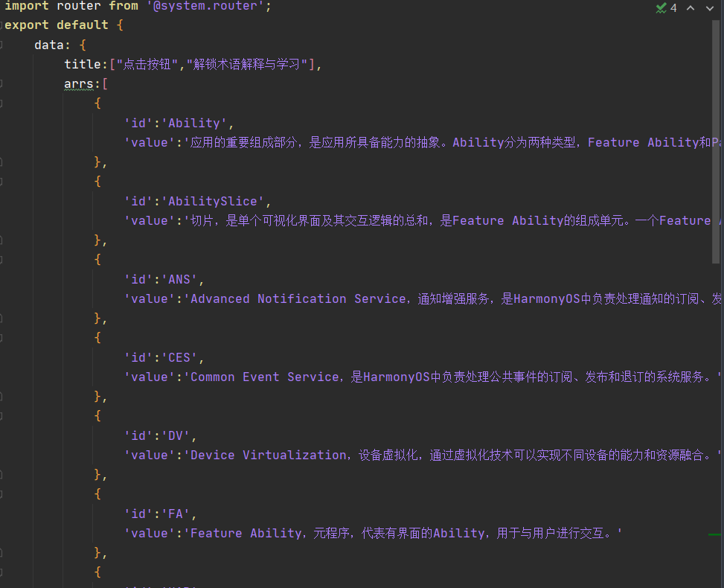Click the underlined 'arrs' identifier

tap(78, 84)
